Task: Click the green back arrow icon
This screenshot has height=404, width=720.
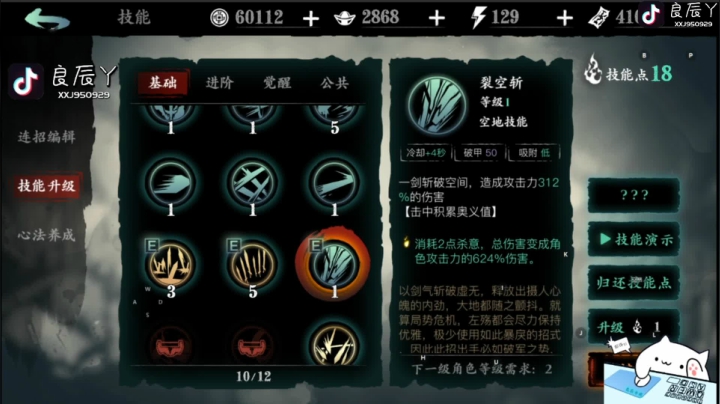Action: (47, 19)
